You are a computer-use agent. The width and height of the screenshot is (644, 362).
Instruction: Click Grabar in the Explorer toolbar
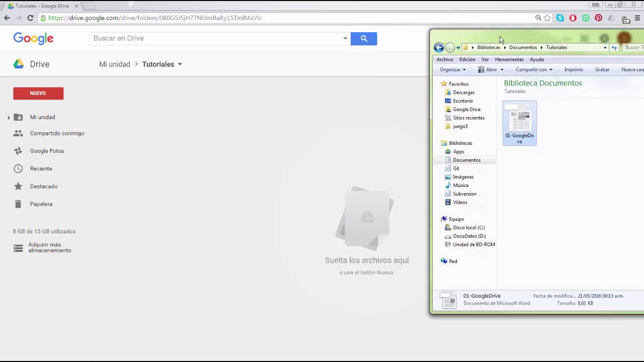tap(602, 70)
